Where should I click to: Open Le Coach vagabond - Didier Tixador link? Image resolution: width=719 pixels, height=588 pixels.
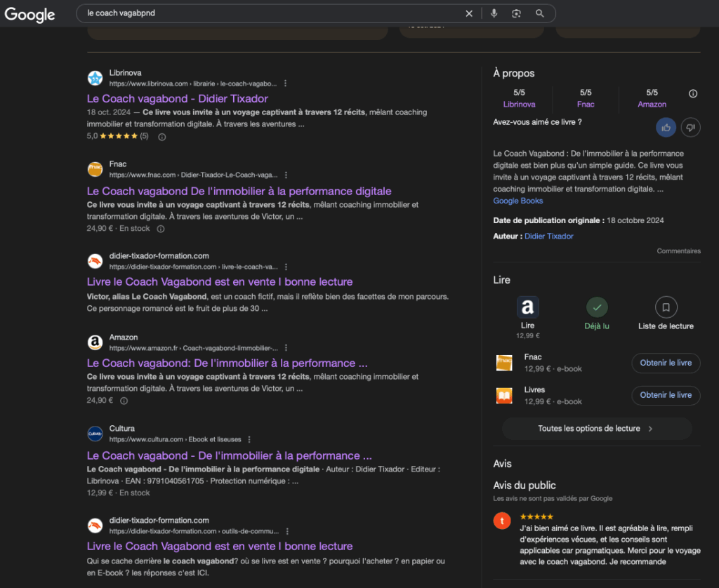tap(178, 98)
